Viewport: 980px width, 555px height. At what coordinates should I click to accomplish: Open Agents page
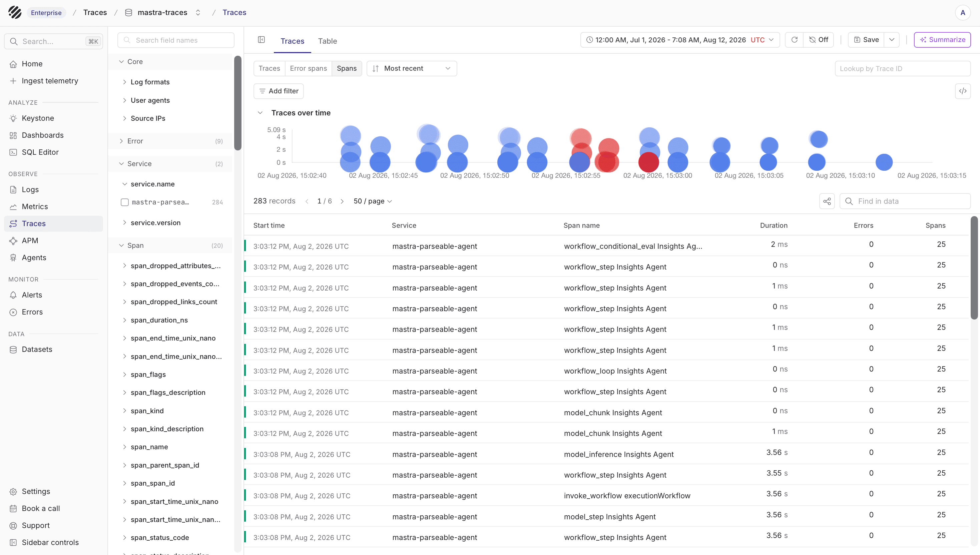(x=53, y=258)
